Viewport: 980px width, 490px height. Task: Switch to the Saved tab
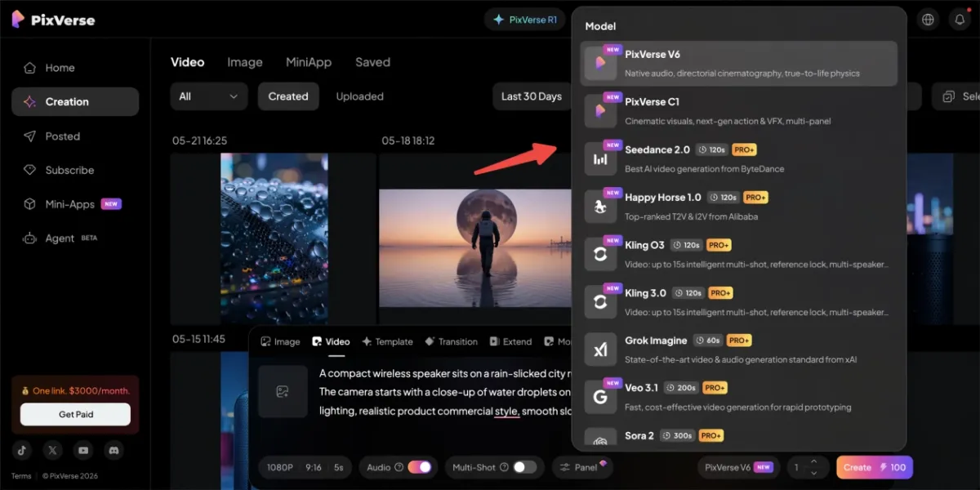(372, 62)
